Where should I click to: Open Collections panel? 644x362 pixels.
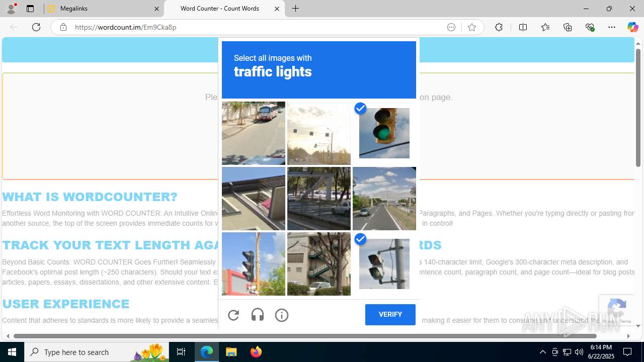point(568,27)
